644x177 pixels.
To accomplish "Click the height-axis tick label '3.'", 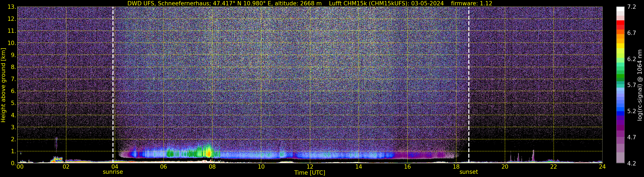I will (x=13, y=127).
